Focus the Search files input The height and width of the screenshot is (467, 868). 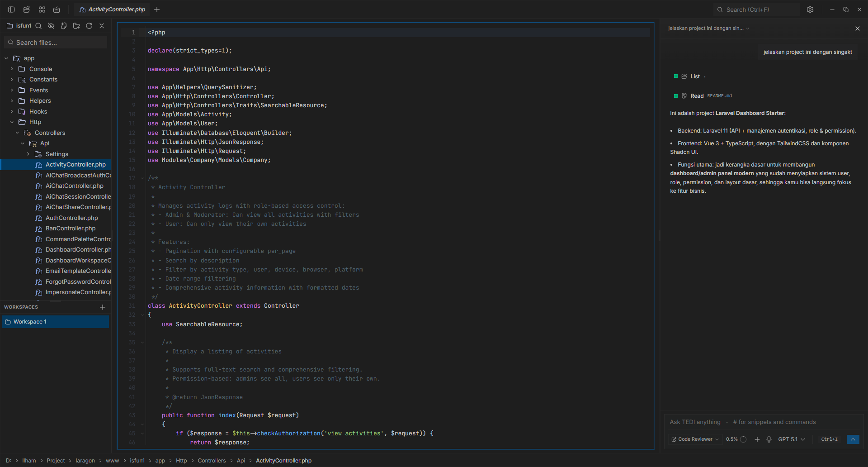tap(56, 43)
